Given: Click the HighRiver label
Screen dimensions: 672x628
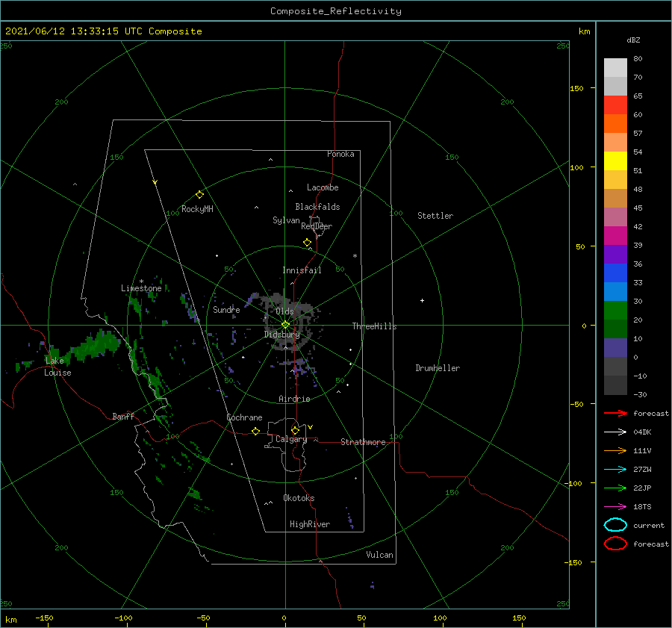Looking at the screenshot, I should [310, 524].
